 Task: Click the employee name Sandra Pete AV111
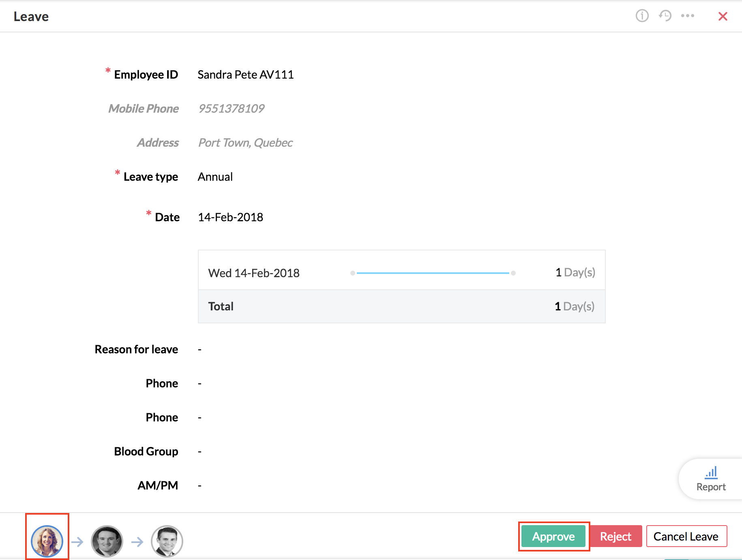tap(246, 75)
